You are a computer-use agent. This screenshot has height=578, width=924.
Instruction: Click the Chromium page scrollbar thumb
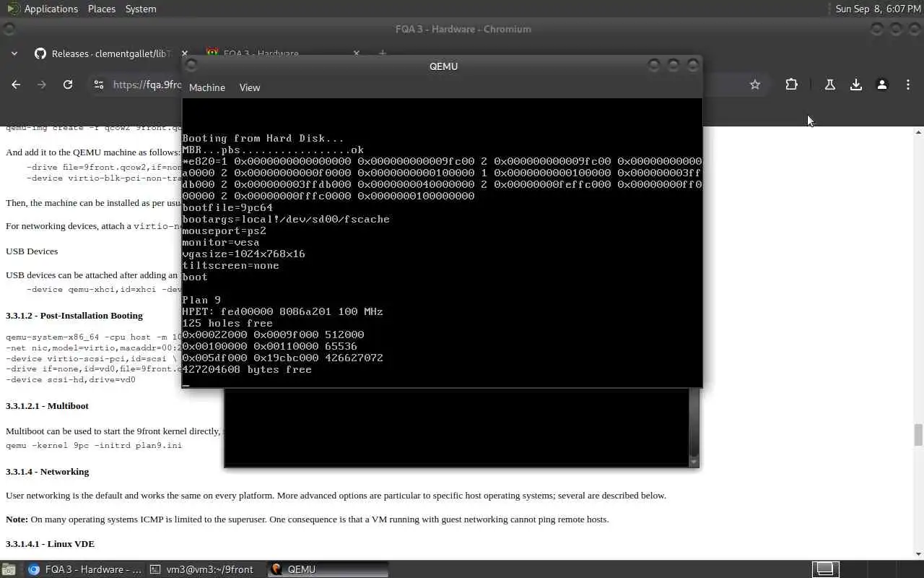click(x=919, y=435)
